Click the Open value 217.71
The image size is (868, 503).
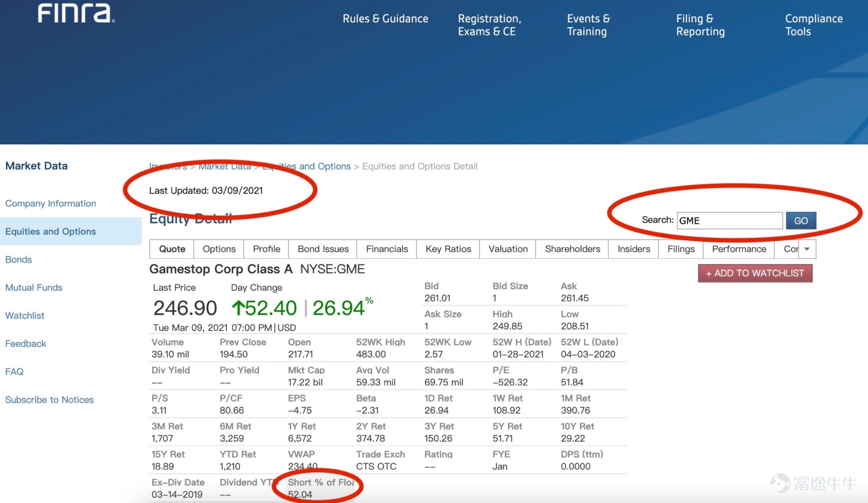[x=300, y=354]
